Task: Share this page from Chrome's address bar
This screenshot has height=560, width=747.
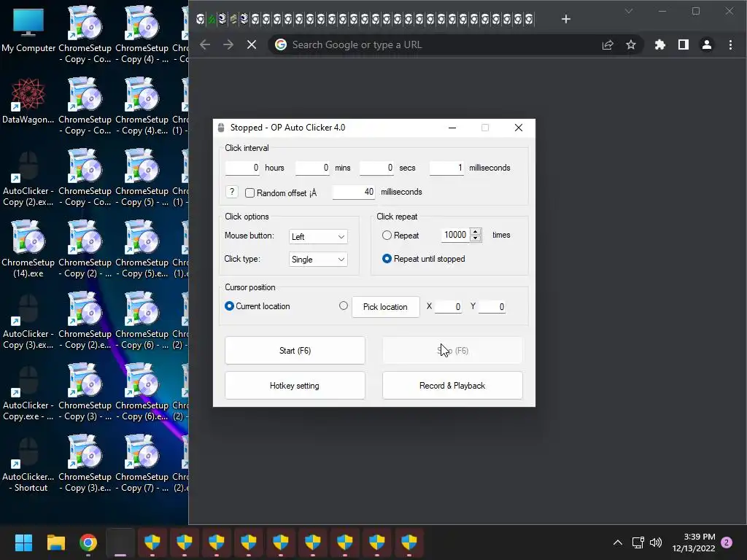Action: [x=608, y=44]
